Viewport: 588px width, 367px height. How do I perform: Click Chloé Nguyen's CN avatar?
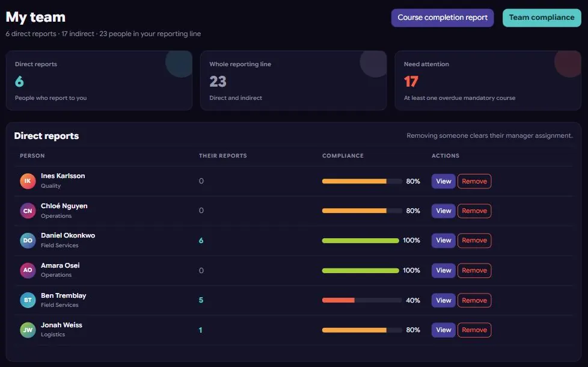tap(28, 211)
